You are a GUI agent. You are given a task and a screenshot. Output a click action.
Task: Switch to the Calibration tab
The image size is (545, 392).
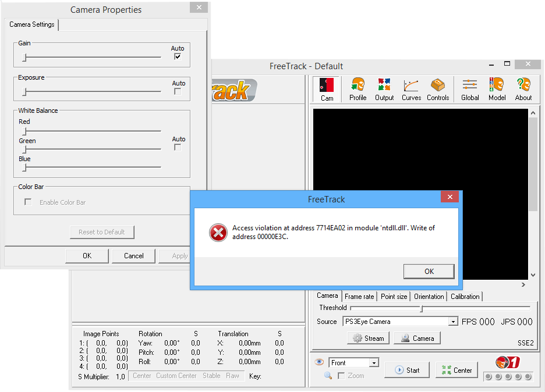465,297
